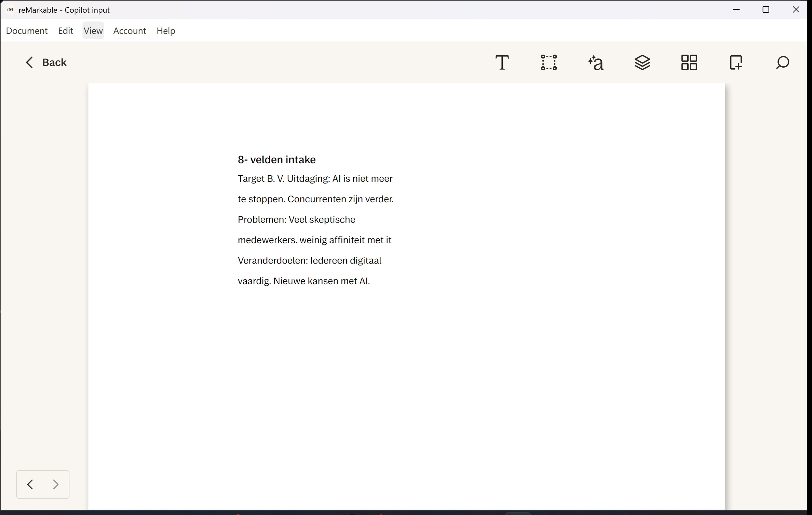Open the search magnifier icon

(x=782, y=63)
